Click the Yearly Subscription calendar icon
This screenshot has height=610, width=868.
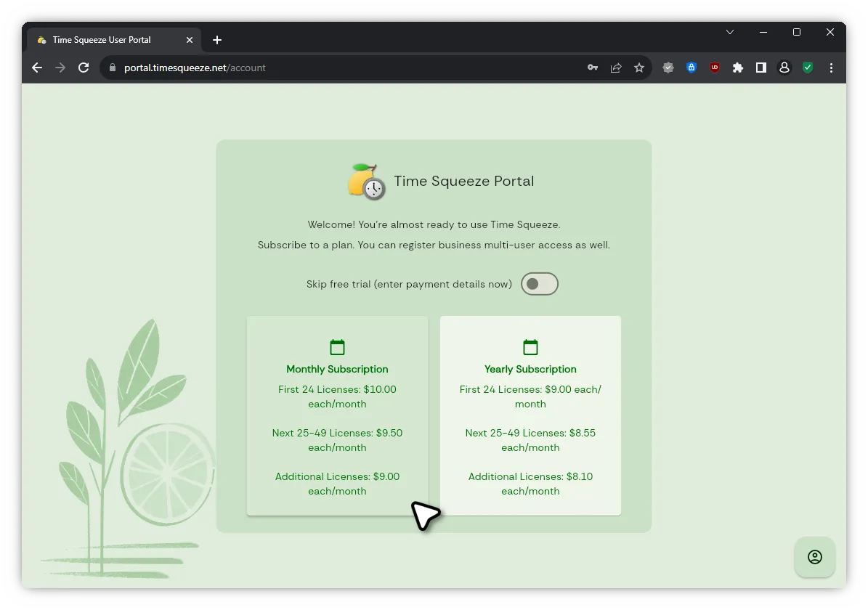coord(530,347)
